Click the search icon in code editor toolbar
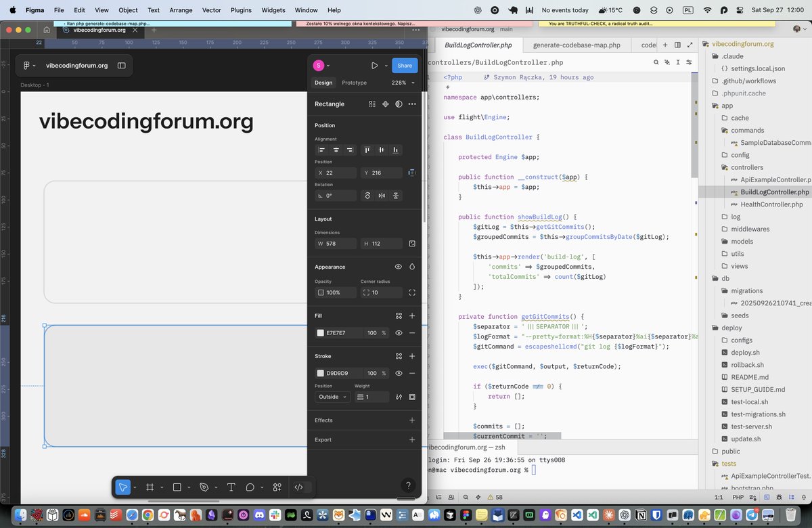This screenshot has width=812, height=528. click(656, 62)
